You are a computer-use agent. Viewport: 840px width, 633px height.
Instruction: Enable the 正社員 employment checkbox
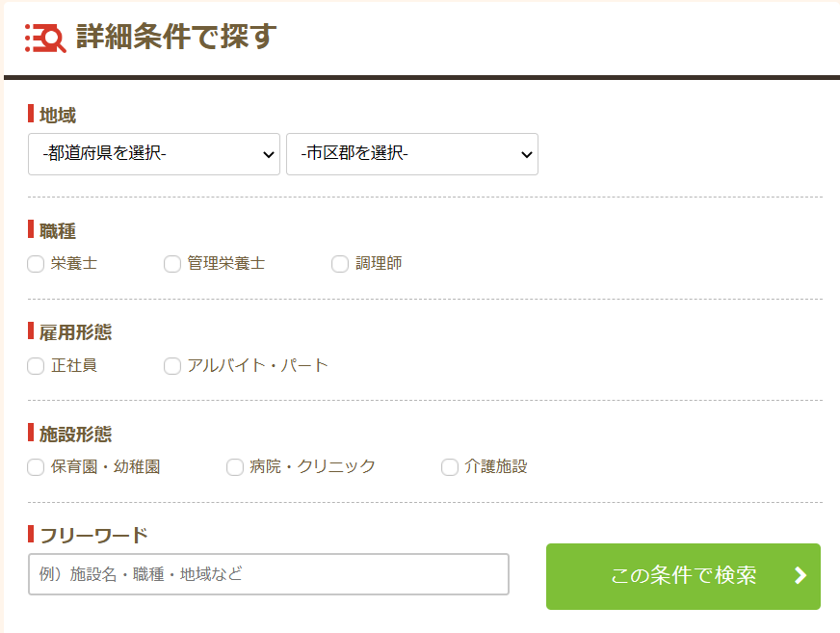(36, 366)
